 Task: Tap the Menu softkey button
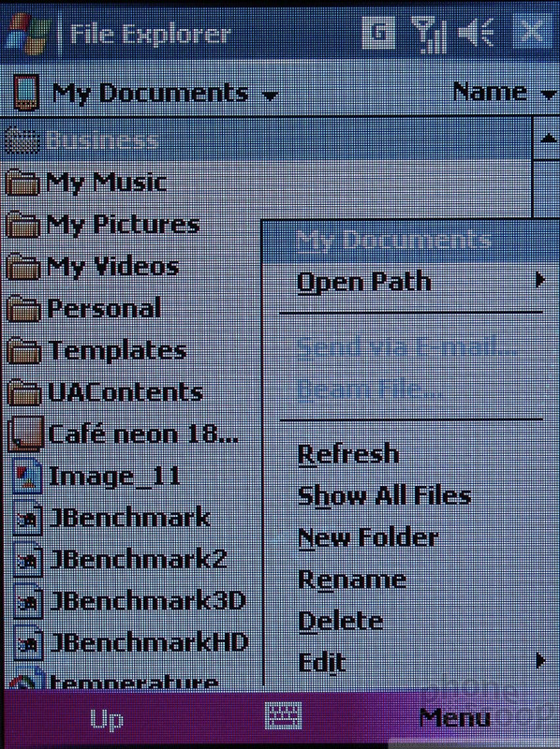click(454, 717)
